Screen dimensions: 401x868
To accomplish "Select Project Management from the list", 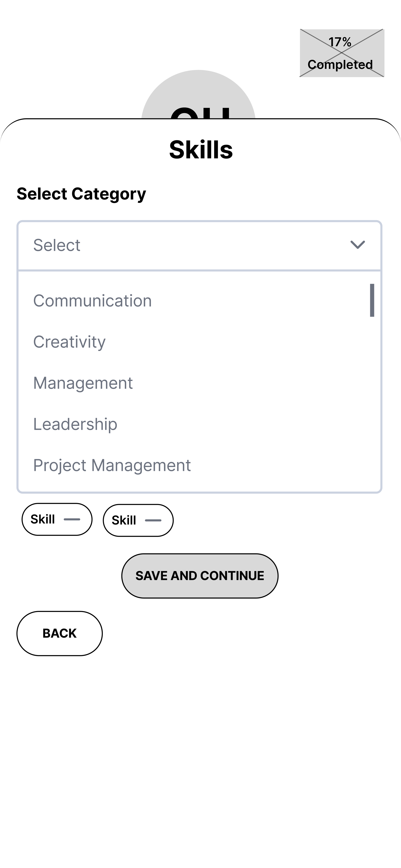I will [x=112, y=465].
